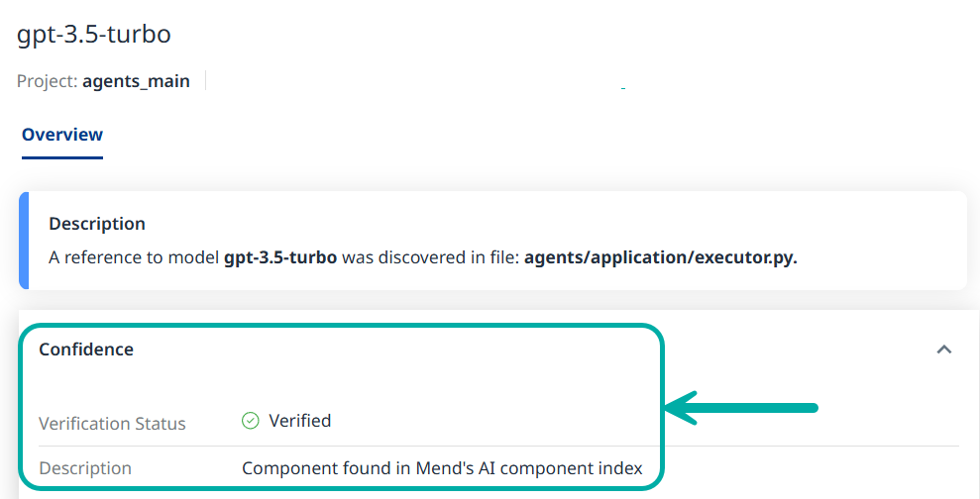Collapse the Confidence section chevron
Image resolution: width=980 pixels, height=499 pixels.
point(943,349)
